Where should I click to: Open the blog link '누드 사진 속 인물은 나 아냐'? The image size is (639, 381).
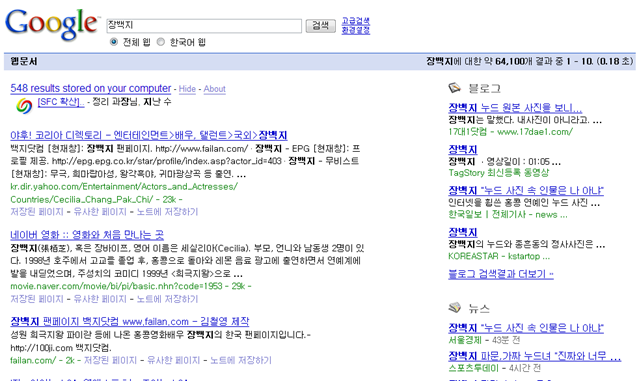pyautogui.click(x=526, y=191)
